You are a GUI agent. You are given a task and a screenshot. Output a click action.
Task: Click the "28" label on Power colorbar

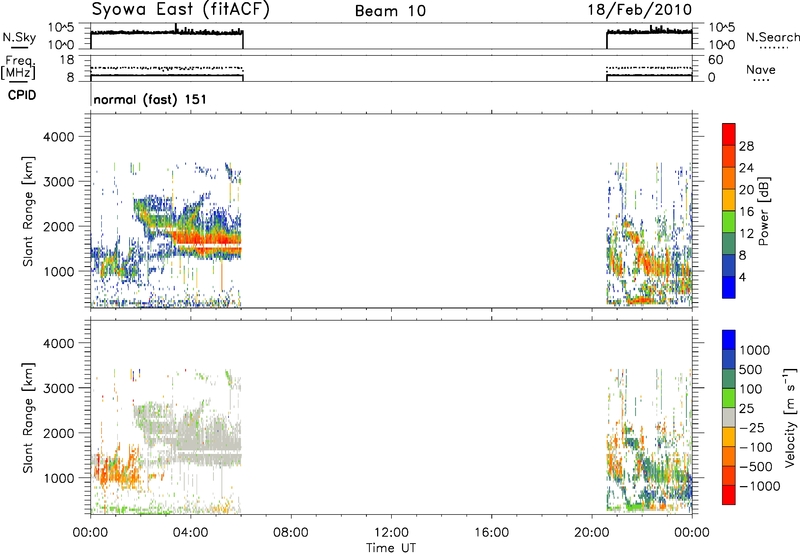click(746, 146)
